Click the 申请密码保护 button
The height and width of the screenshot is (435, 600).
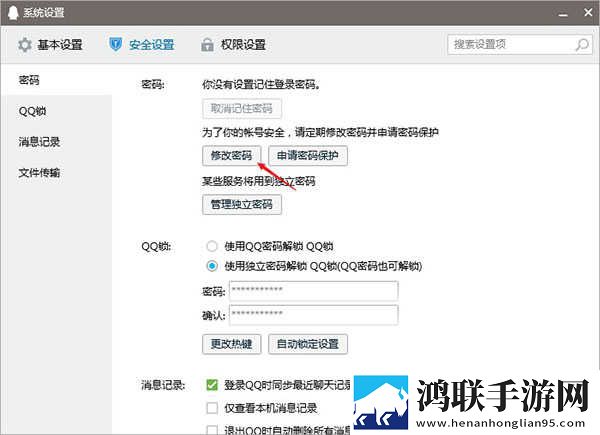coord(308,156)
